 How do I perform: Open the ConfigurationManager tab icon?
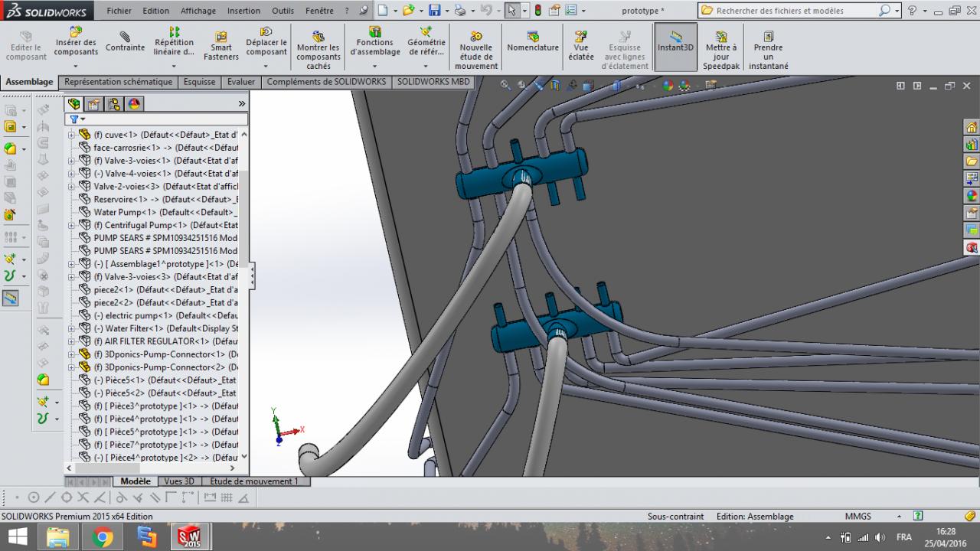tap(113, 104)
